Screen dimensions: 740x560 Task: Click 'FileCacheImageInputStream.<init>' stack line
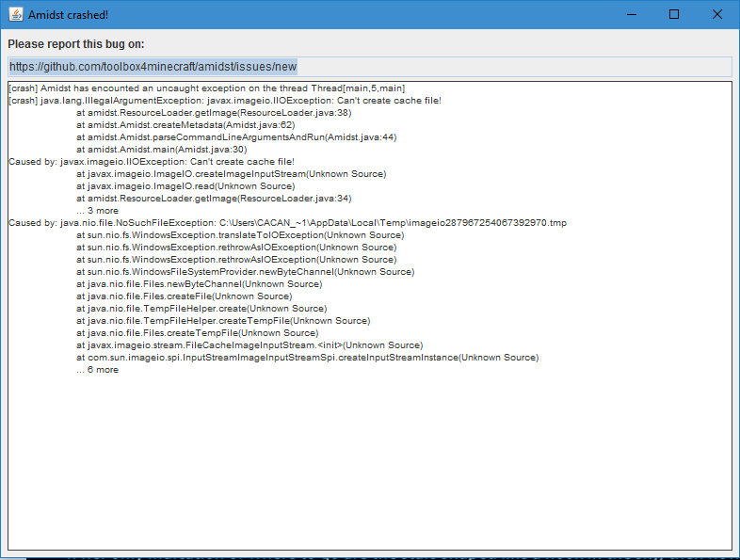point(249,345)
